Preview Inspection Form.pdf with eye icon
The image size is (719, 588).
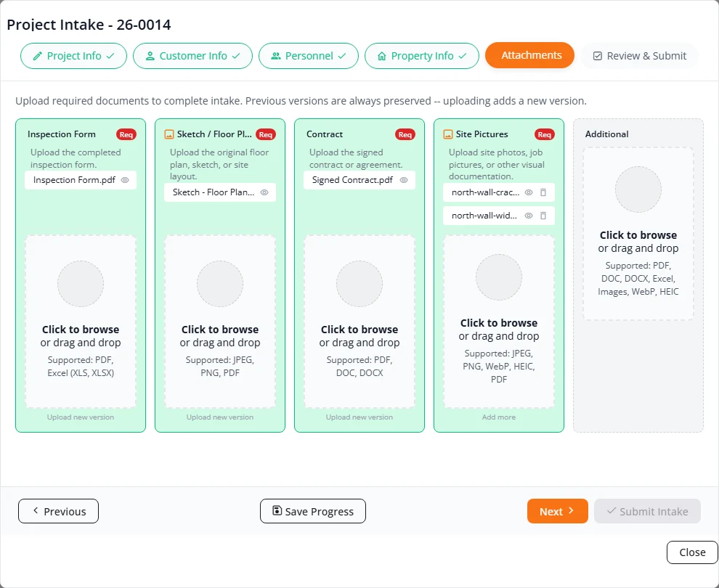point(125,180)
